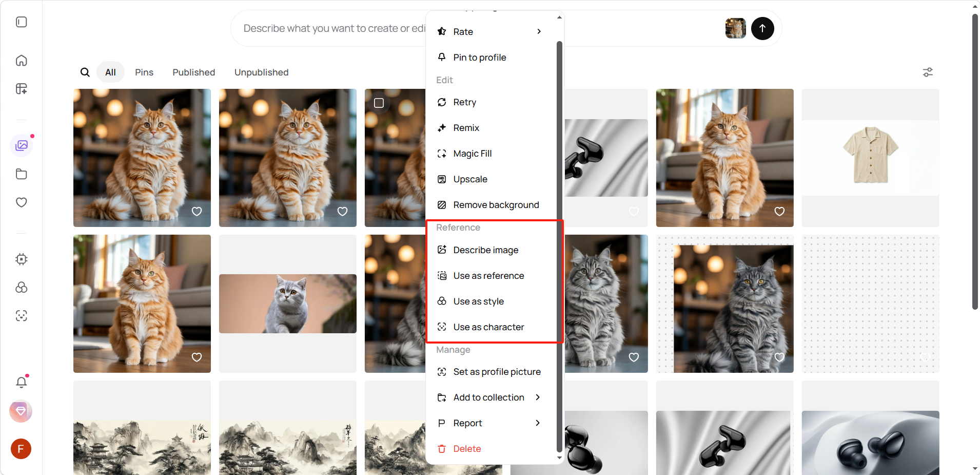
Task: Expand the chevron beside Rate
Action: click(x=539, y=32)
